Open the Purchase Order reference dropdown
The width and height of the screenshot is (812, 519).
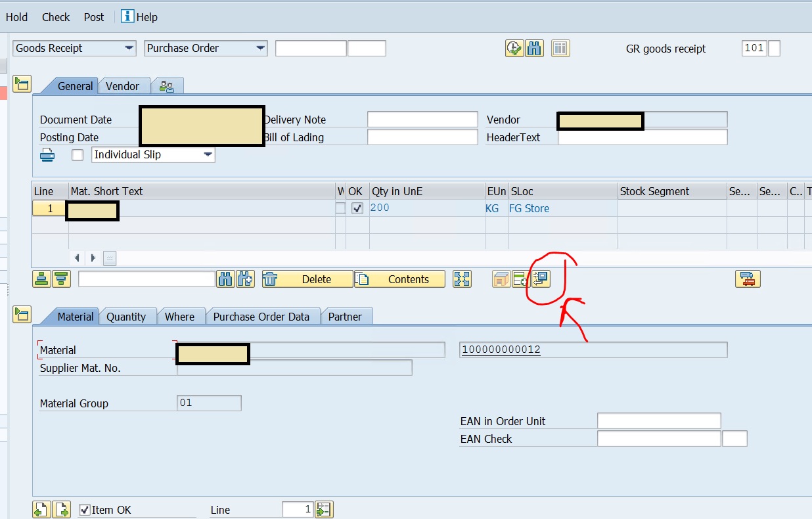[x=260, y=48]
